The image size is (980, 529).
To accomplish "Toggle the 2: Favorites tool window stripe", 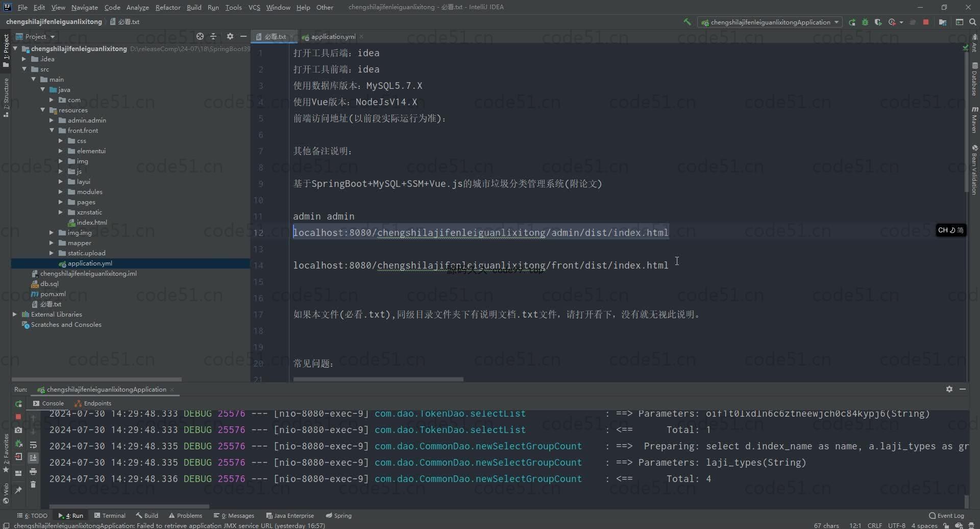I will pyautogui.click(x=6, y=453).
